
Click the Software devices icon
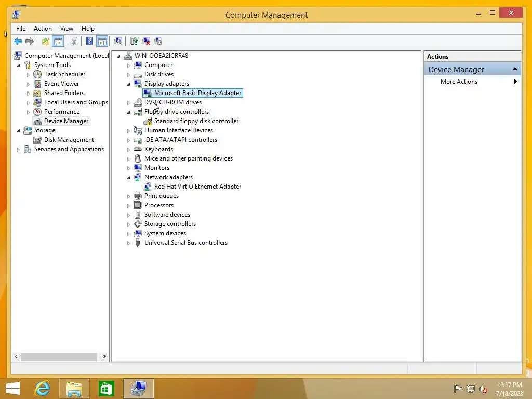138,215
